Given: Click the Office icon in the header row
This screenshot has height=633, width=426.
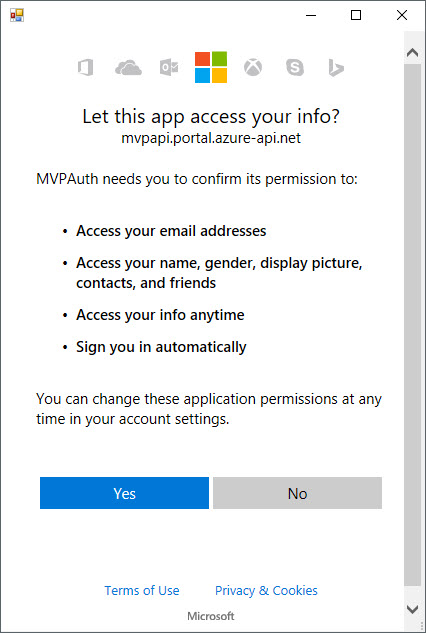Looking at the screenshot, I should click(86, 67).
